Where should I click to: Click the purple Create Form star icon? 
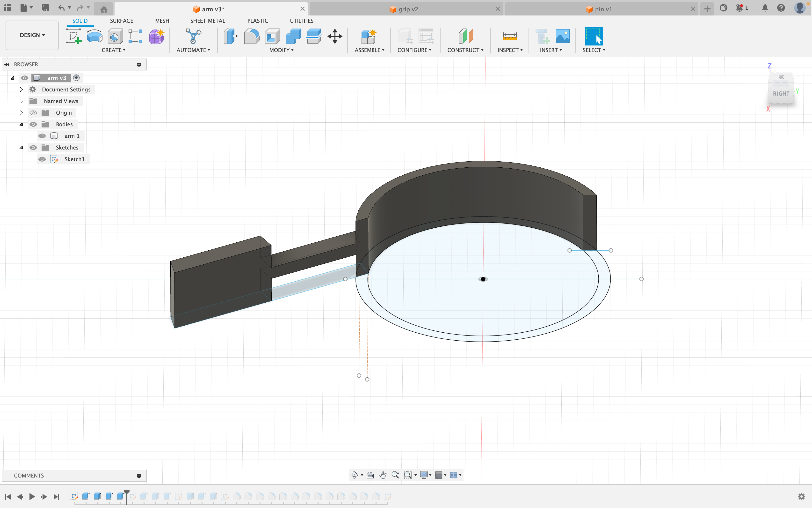[x=156, y=36]
